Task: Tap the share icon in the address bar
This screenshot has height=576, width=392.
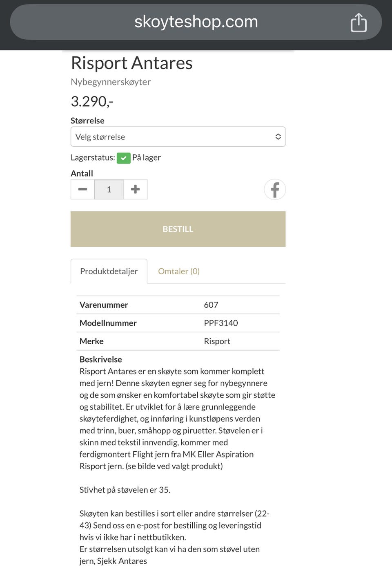Action: click(x=358, y=22)
